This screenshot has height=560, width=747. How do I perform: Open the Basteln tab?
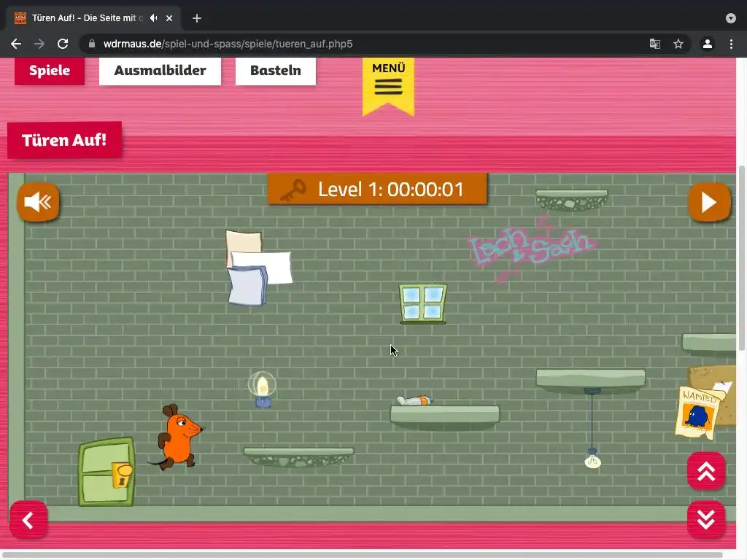coord(275,71)
